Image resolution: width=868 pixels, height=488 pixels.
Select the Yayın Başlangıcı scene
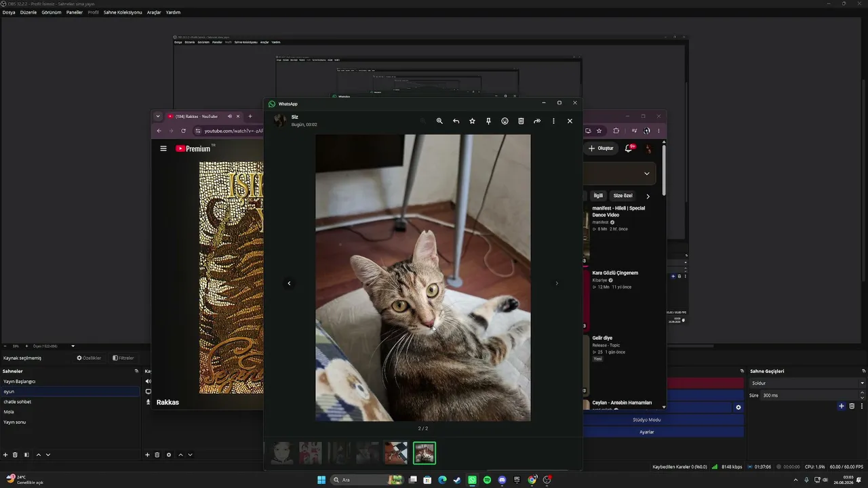pyautogui.click(x=71, y=382)
